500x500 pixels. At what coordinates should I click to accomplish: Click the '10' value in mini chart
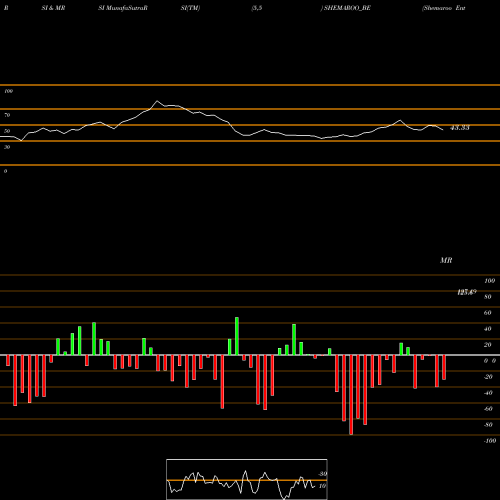(x=322, y=486)
